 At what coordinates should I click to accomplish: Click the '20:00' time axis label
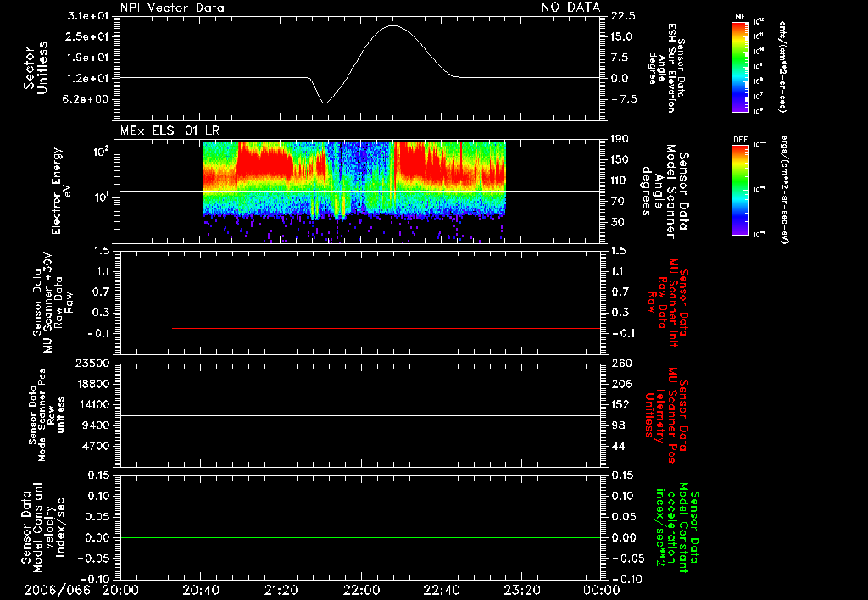(120, 590)
